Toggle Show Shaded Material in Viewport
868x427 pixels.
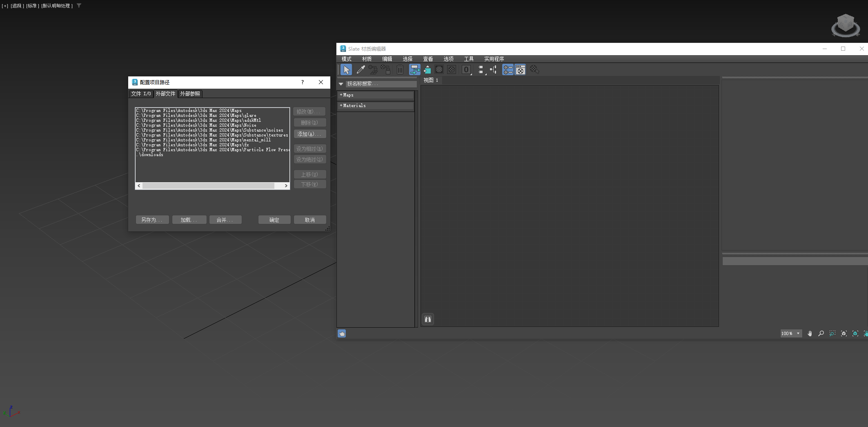[x=439, y=70]
